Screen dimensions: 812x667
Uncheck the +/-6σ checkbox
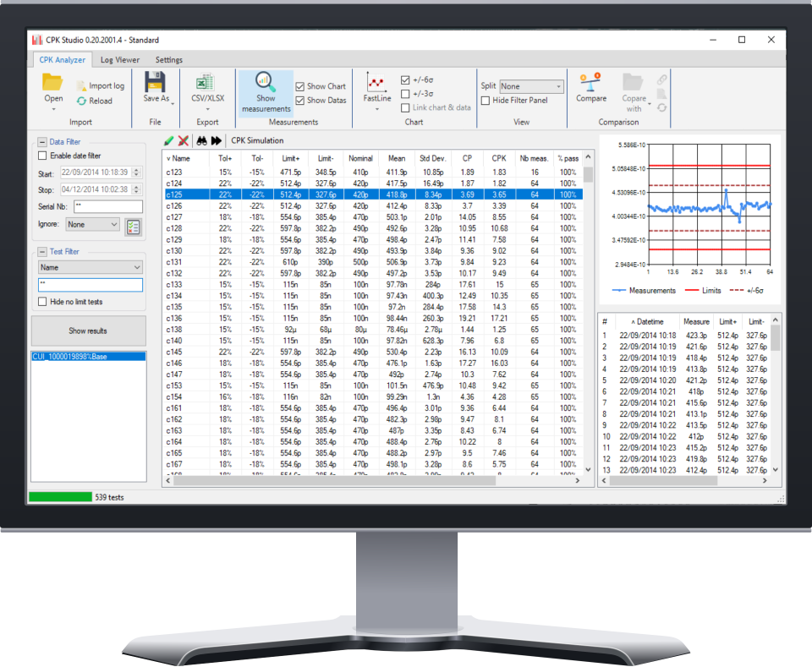click(405, 79)
